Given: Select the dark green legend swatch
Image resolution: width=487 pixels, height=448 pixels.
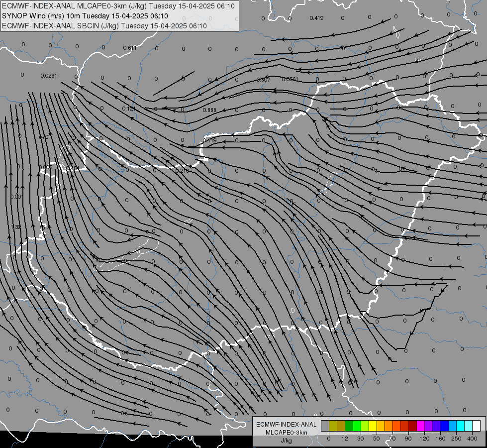Looking at the screenshot, I should point(349,426).
